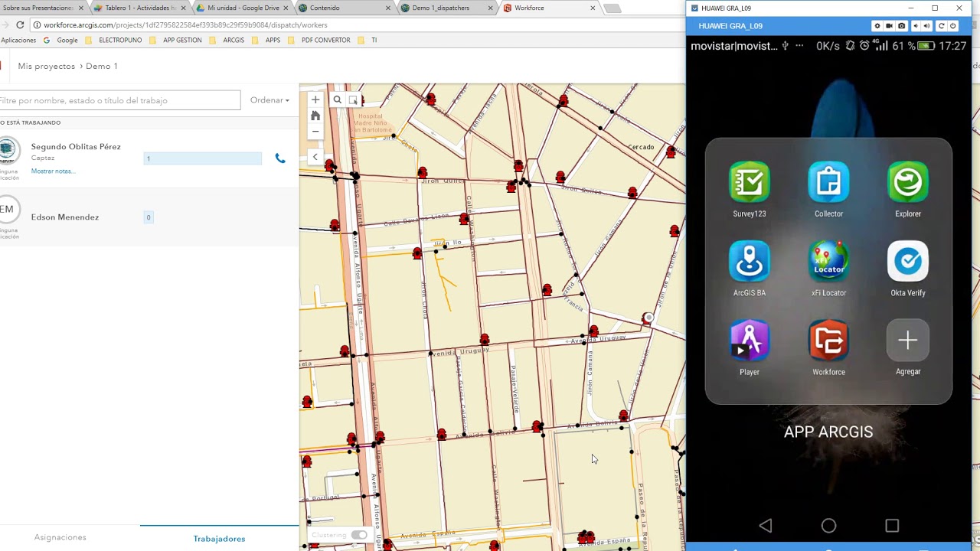Viewport: 980px width, 551px height.
Task: Open the Survey123 app on phone
Action: click(750, 190)
